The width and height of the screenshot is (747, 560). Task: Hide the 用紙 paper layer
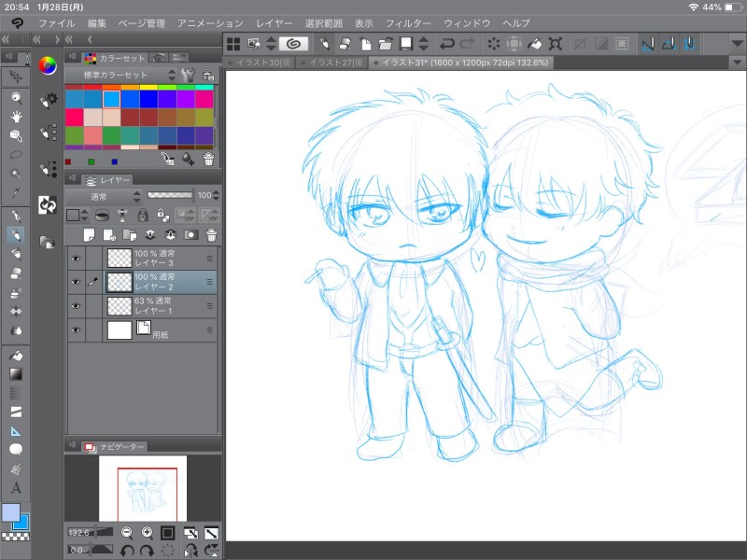pyautogui.click(x=76, y=330)
